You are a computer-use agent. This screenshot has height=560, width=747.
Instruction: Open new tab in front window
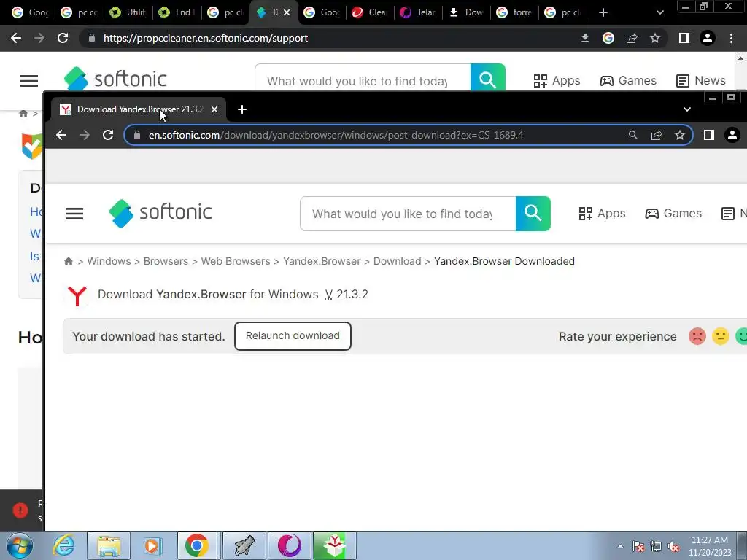[x=242, y=109]
